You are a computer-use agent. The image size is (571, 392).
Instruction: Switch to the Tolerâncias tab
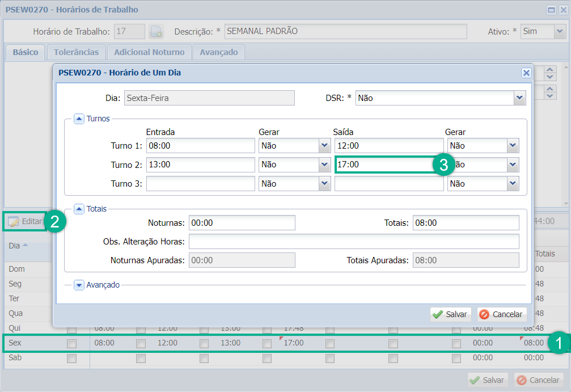76,52
